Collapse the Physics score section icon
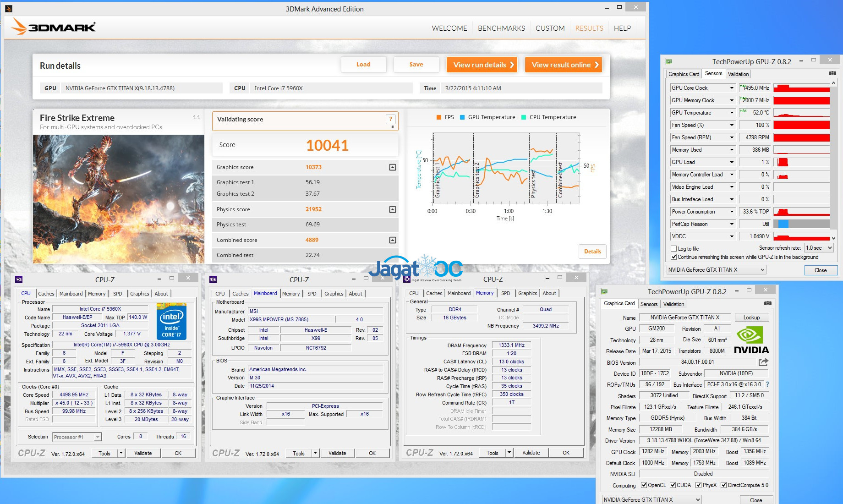The image size is (843, 504). [x=392, y=209]
